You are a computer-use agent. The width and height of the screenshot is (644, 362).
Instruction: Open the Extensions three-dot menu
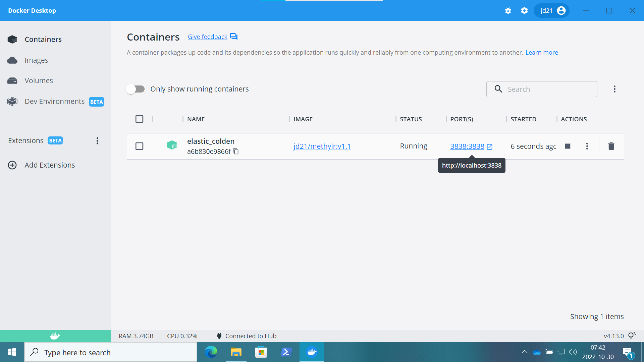[97, 141]
